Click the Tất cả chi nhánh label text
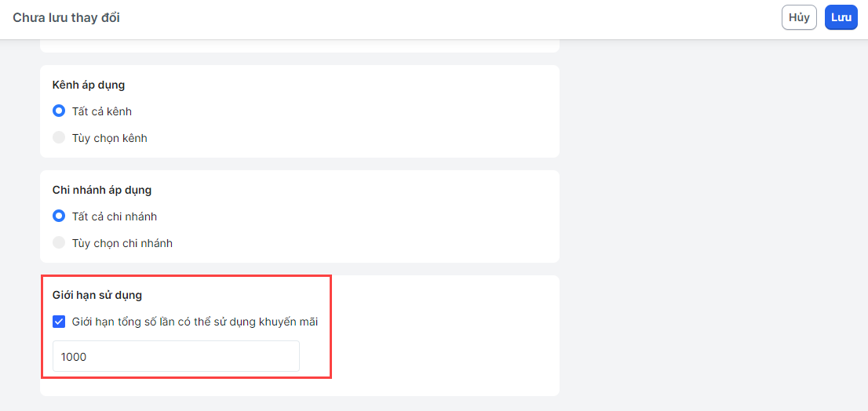Image resolution: width=868 pixels, height=411 pixels. click(x=115, y=216)
